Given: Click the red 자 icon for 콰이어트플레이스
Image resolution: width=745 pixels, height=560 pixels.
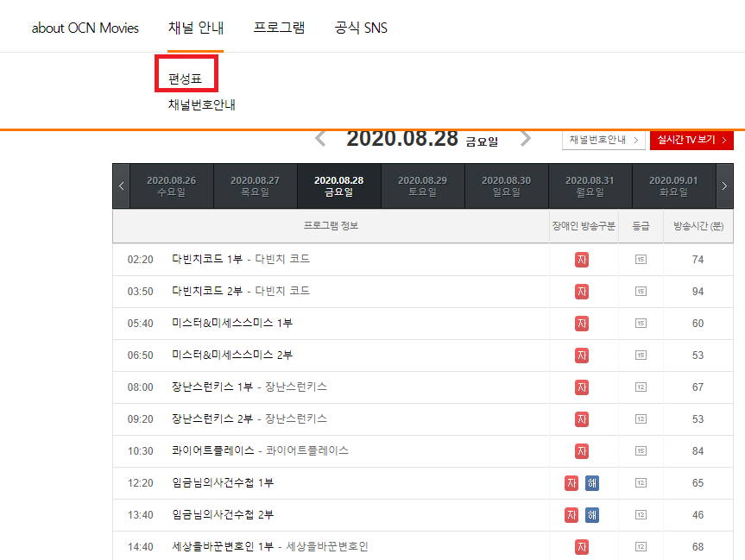Looking at the screenshot, I should [582, 451].
